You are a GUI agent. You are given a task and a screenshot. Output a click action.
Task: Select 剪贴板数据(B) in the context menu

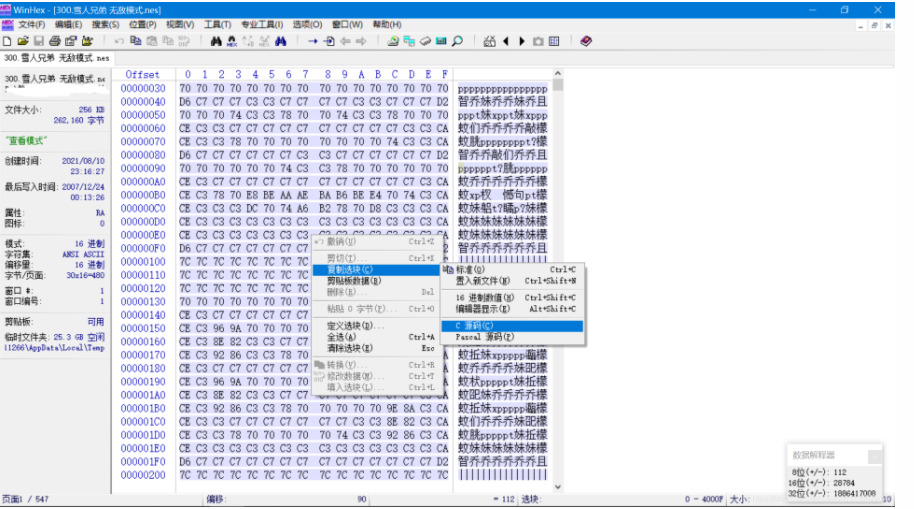click(x=376, y=280)
